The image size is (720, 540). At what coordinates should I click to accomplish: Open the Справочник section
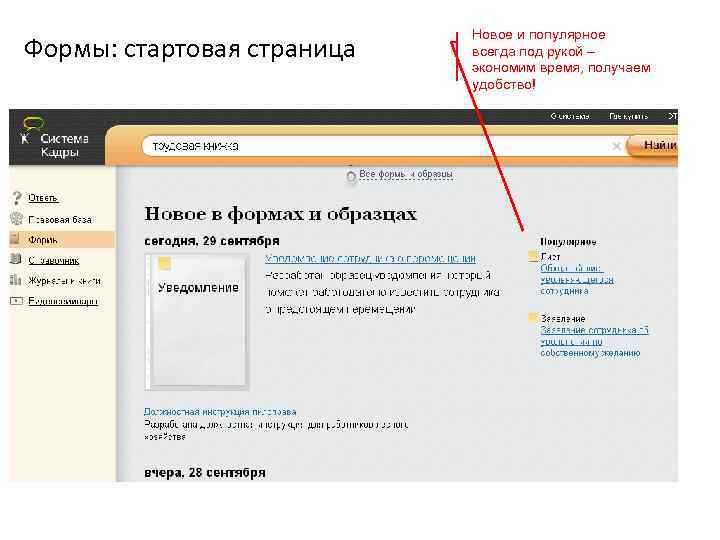click(x=53, y=260)
